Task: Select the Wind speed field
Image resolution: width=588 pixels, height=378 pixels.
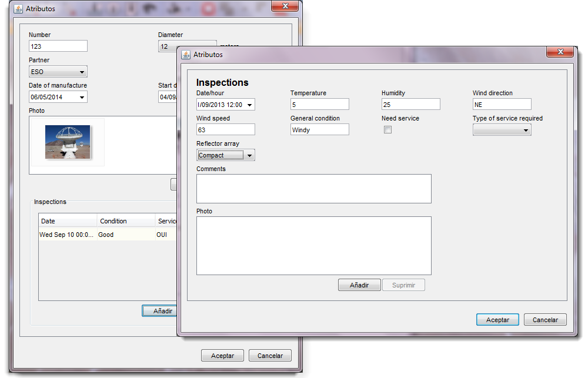Action: click(x=225, y=130)
